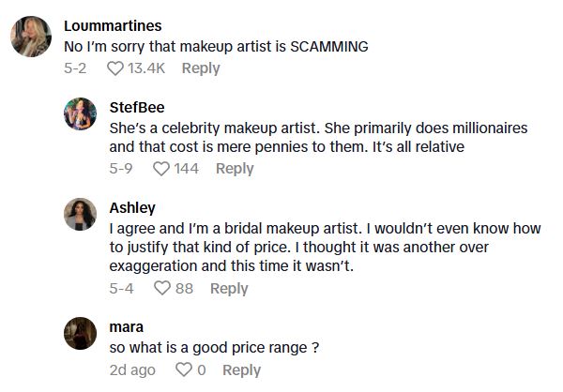Open mara's avatar thumbnail

tap(80, 335)
